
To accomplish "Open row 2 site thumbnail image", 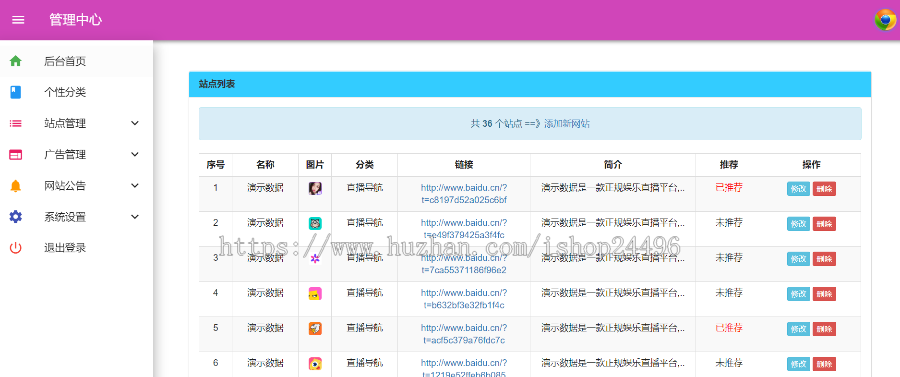I will click(x=315, y=223).
